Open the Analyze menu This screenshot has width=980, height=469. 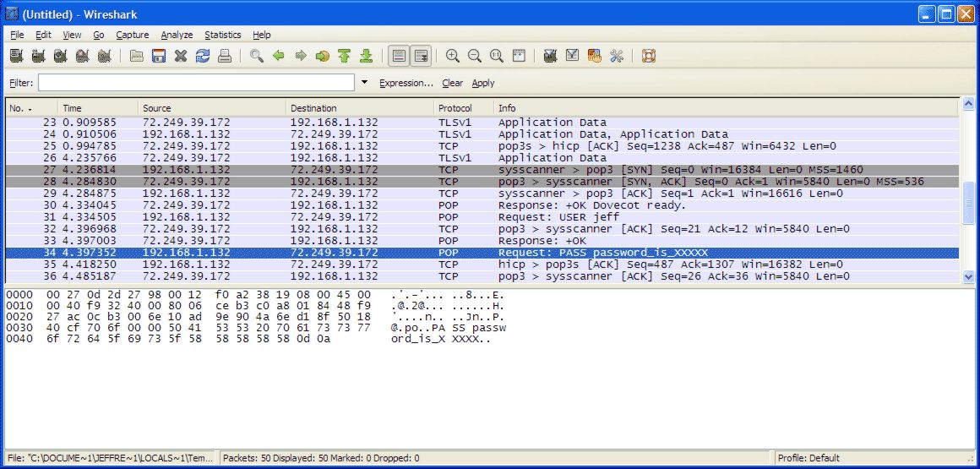[x=177, y=35]
